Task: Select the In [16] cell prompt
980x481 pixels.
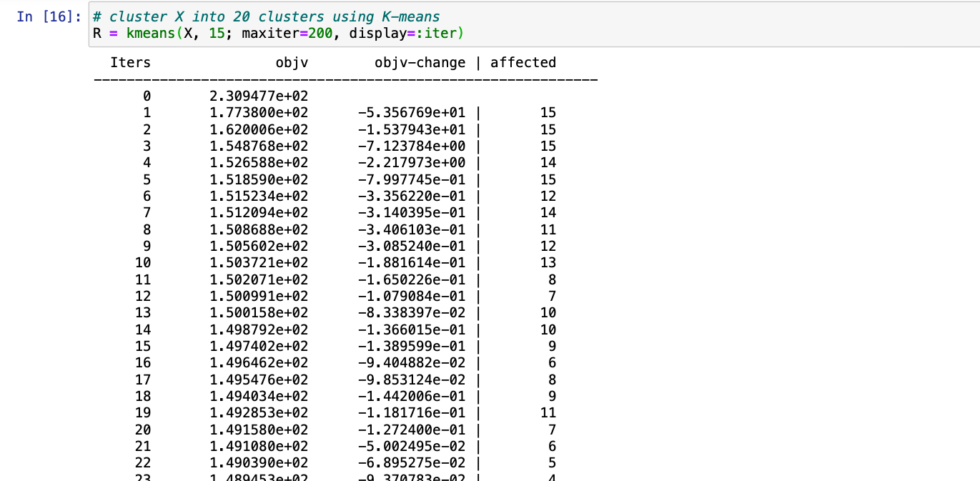Action: [x=49, y=16]
